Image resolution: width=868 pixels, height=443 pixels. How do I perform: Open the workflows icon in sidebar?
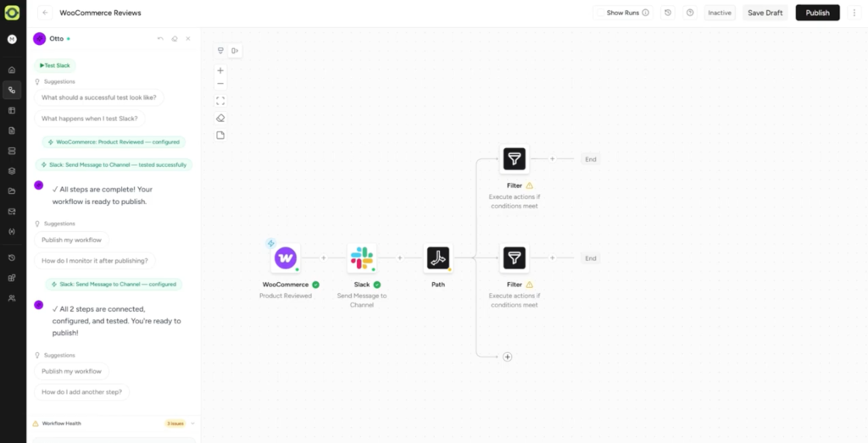pos(12,90)
